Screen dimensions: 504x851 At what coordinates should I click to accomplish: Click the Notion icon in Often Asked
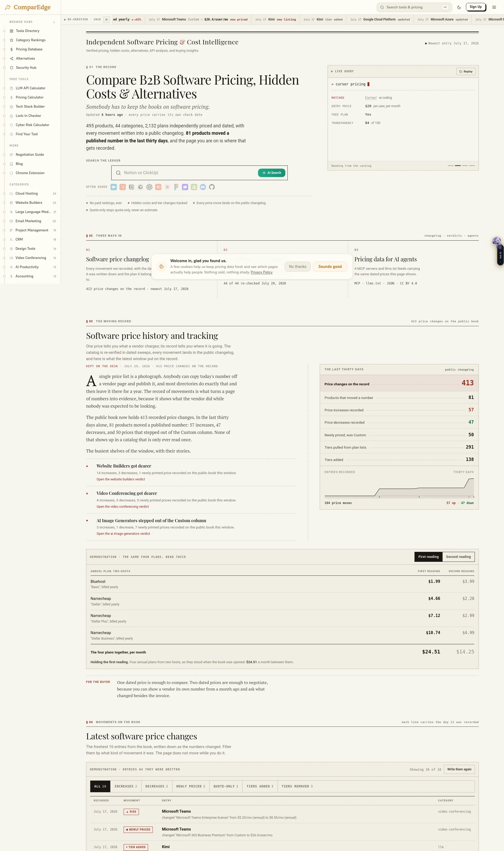coord(132,187)
